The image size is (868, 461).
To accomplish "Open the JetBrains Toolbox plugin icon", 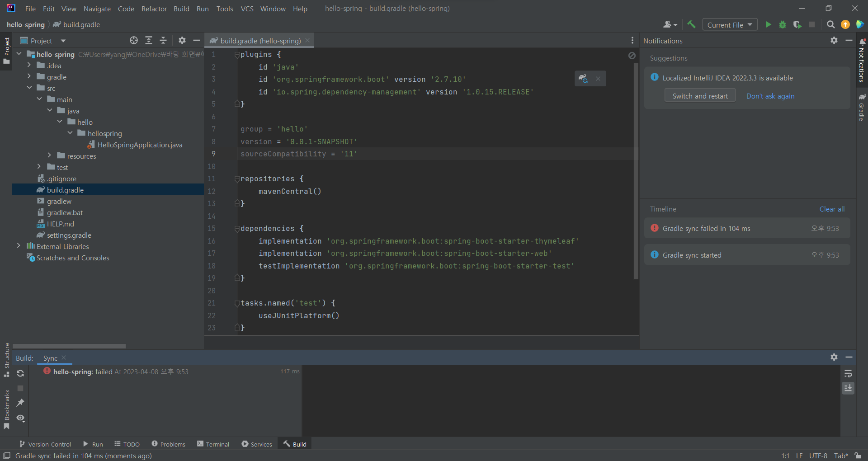I will tap(860, 24).
